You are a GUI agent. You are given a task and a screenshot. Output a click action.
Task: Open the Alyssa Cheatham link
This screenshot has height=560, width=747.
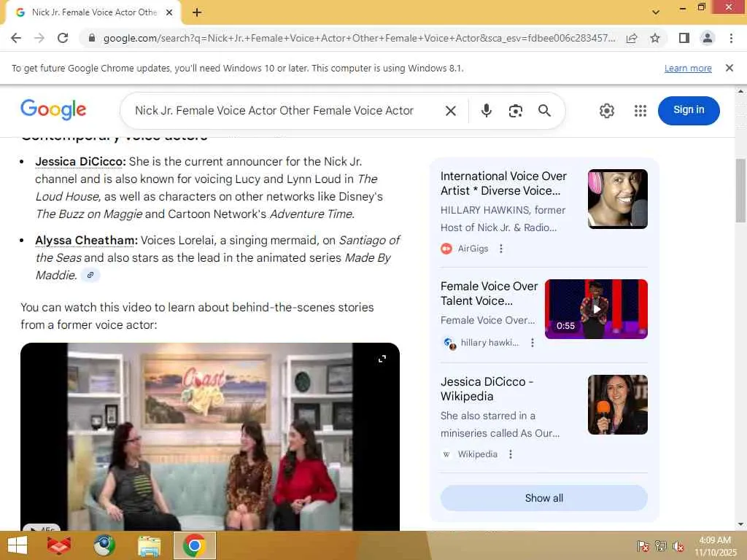point(86,240)
